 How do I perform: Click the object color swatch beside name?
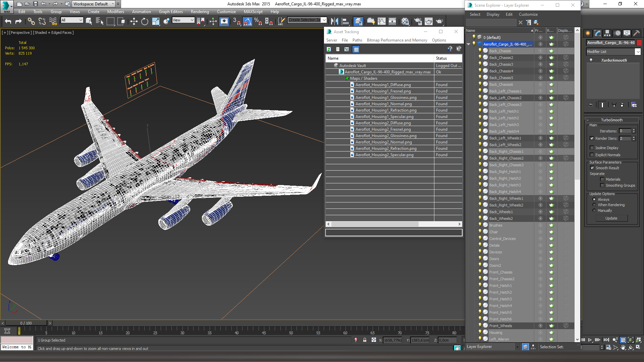(639, 43)
